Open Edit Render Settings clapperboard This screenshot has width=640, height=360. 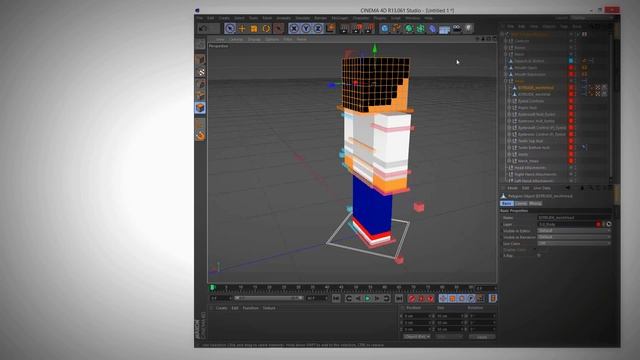point(369,28)
